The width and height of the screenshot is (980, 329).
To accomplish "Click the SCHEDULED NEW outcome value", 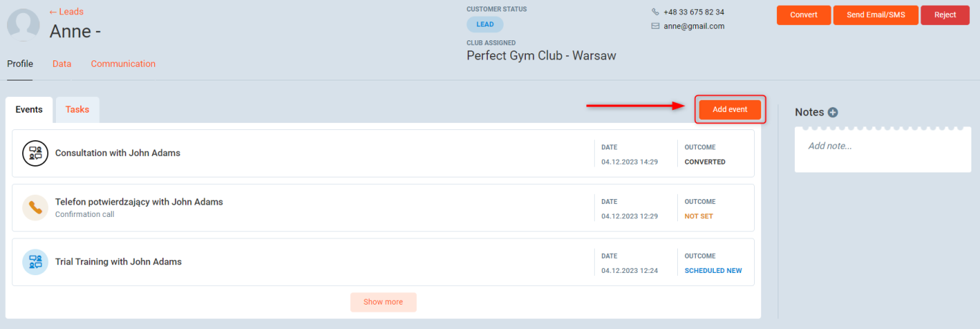I will (x=713, y=271).
